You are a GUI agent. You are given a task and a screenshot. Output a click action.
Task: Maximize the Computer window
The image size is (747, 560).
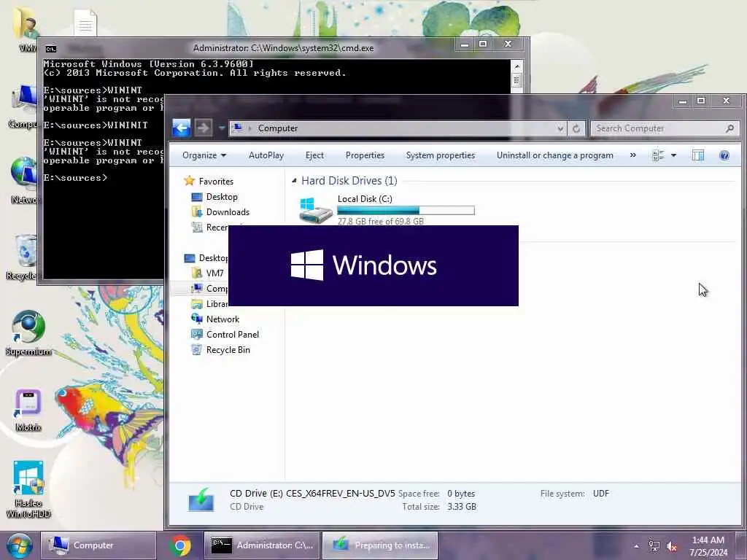point(701,101)
